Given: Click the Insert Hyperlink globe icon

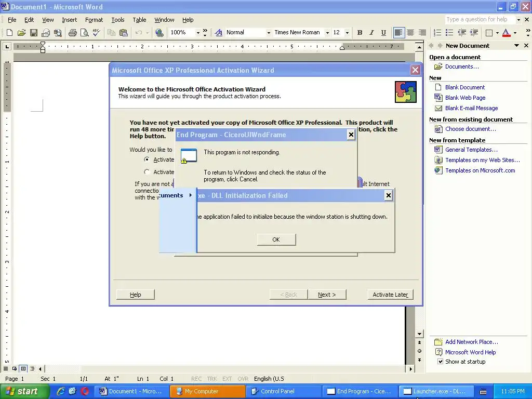Looking at the screenshot, I should click(x=159, y=33).
